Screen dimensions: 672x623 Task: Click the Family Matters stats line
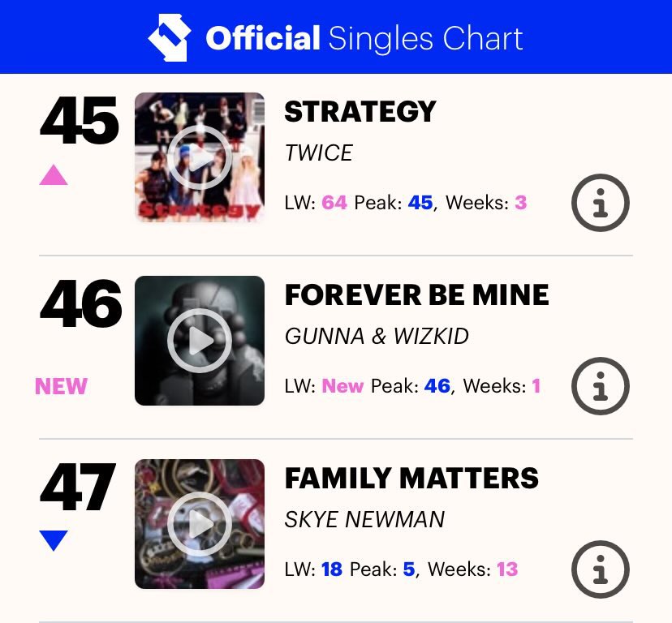(401, 569)
